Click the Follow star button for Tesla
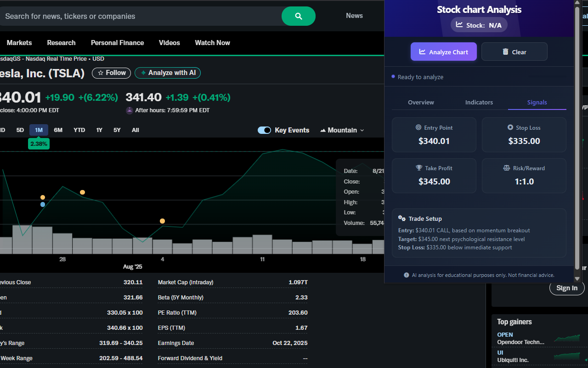This screenshot has width=588, height=368. [x=112, y=73]
